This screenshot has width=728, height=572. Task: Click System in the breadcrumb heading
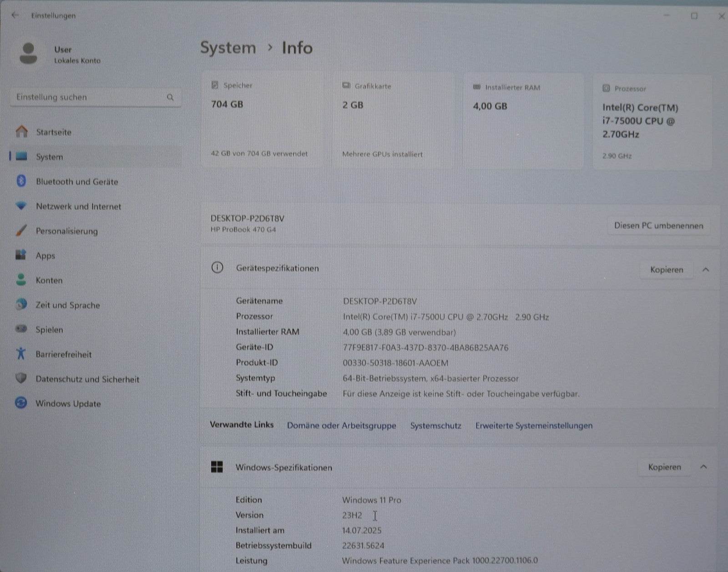click(228, 48)
